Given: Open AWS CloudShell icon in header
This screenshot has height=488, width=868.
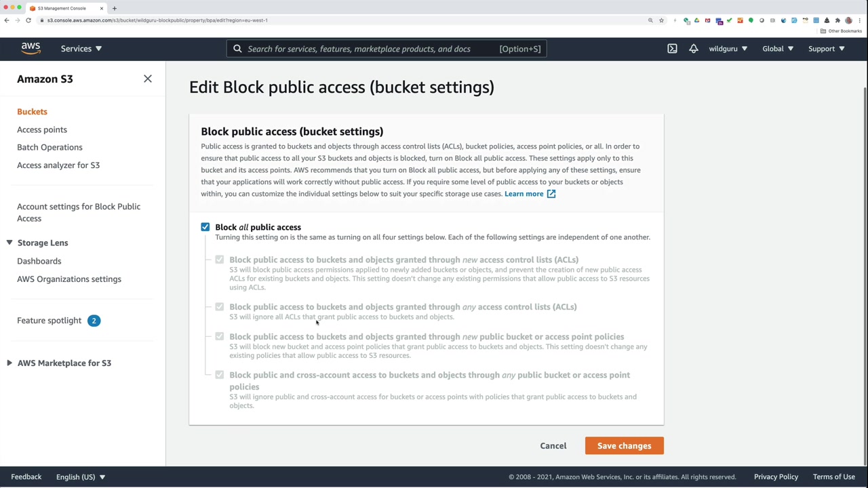Looking at the screenshot, I should point(672,49).
